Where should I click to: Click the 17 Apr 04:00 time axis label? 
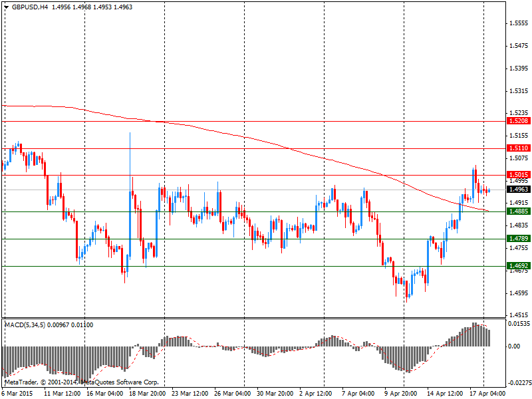pos(487,394)
